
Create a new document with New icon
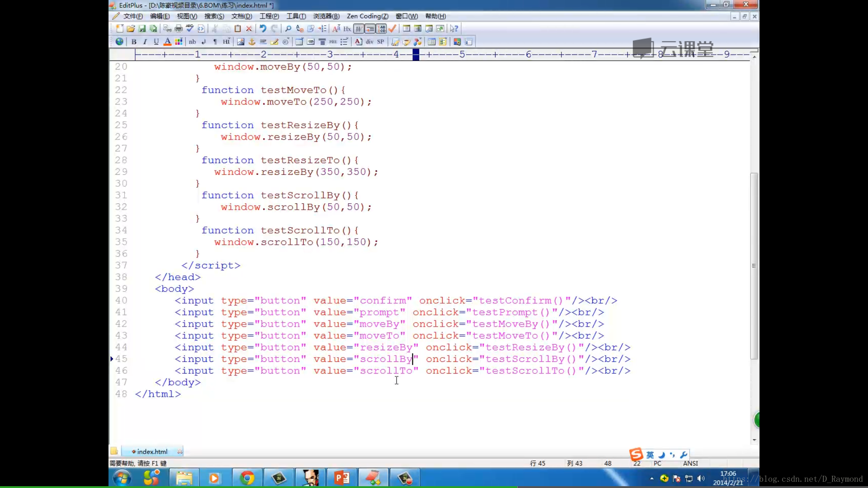[119, 28]
